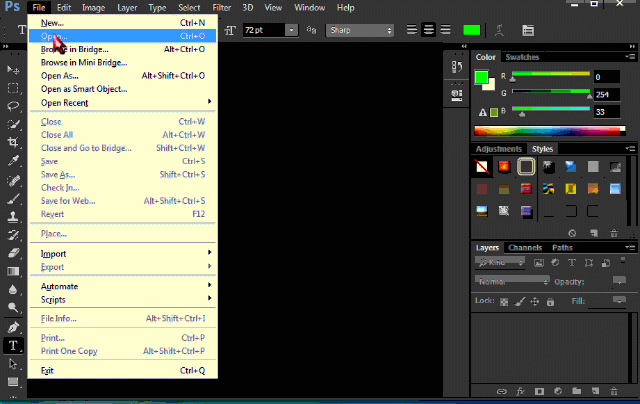Open the layer Kind filter dropdown
The width and height of the screenshot is (640, 404).
coord(500,262)
